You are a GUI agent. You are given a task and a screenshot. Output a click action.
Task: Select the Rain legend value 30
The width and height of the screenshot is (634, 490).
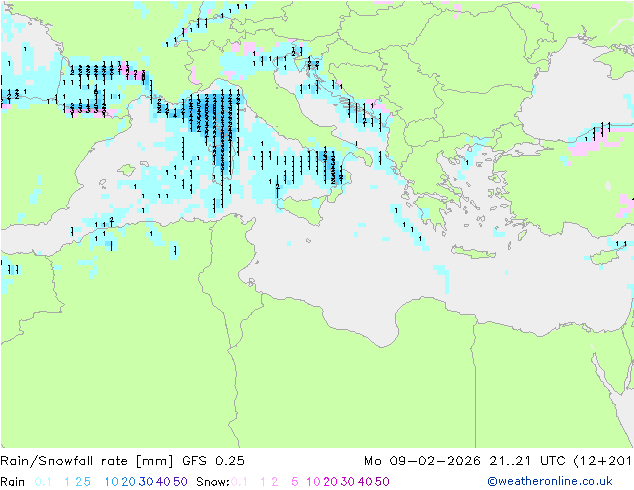(x=146, y=482)
